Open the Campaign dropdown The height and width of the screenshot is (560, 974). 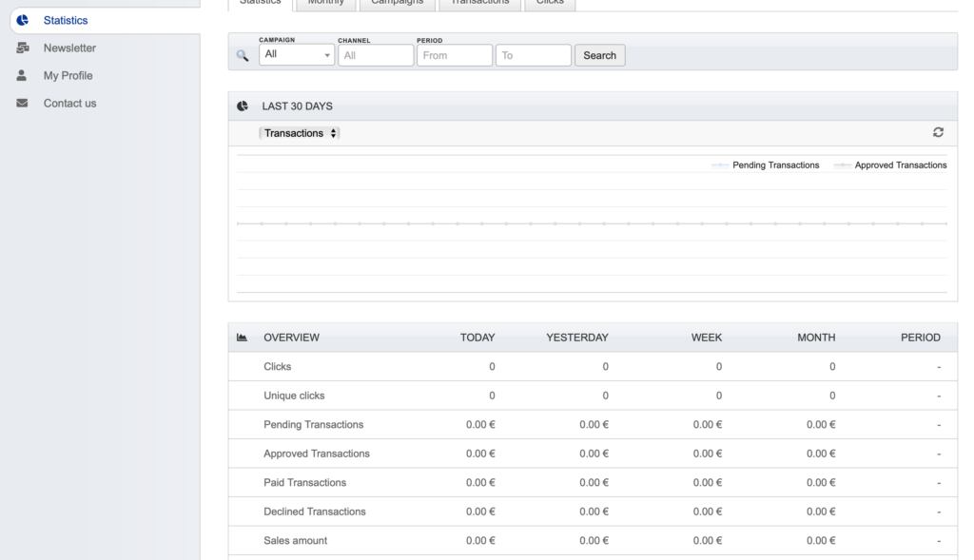click(297, 55)
